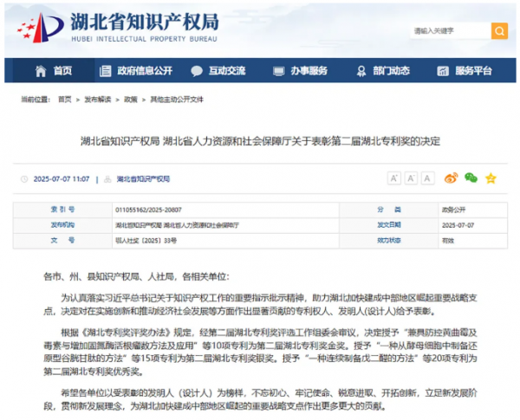Click 首页 breadcrumb link

pos(64,100)
